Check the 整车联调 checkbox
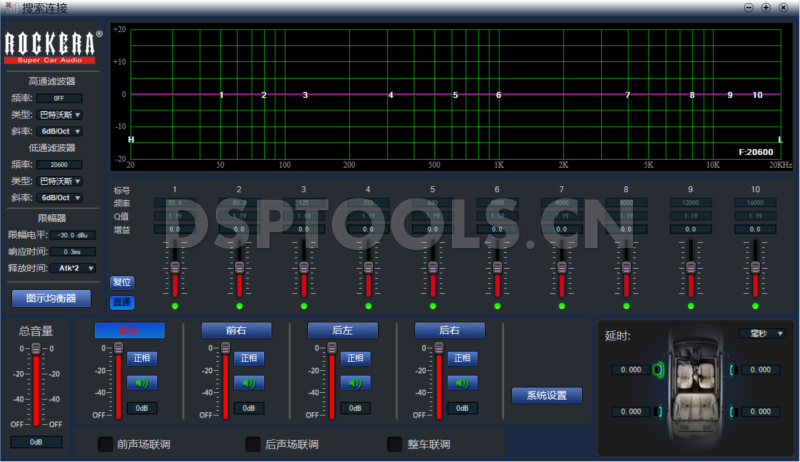Screen dimensions: 800x462 click(x=394, y=444)
